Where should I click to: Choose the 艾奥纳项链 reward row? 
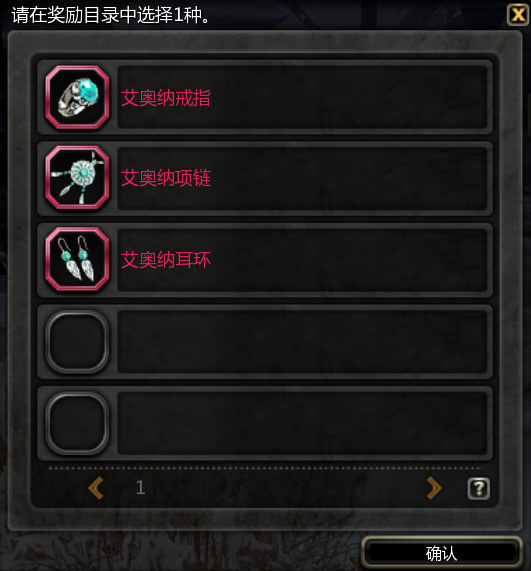(x=265, y=178)
